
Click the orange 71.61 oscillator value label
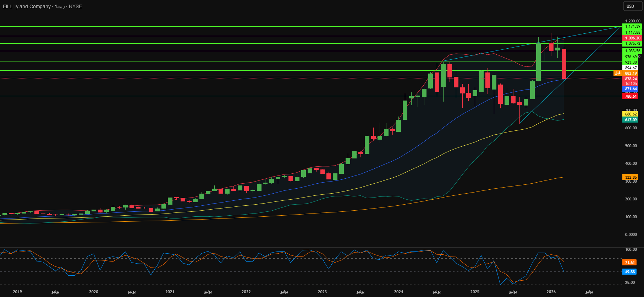coord(629,263)
